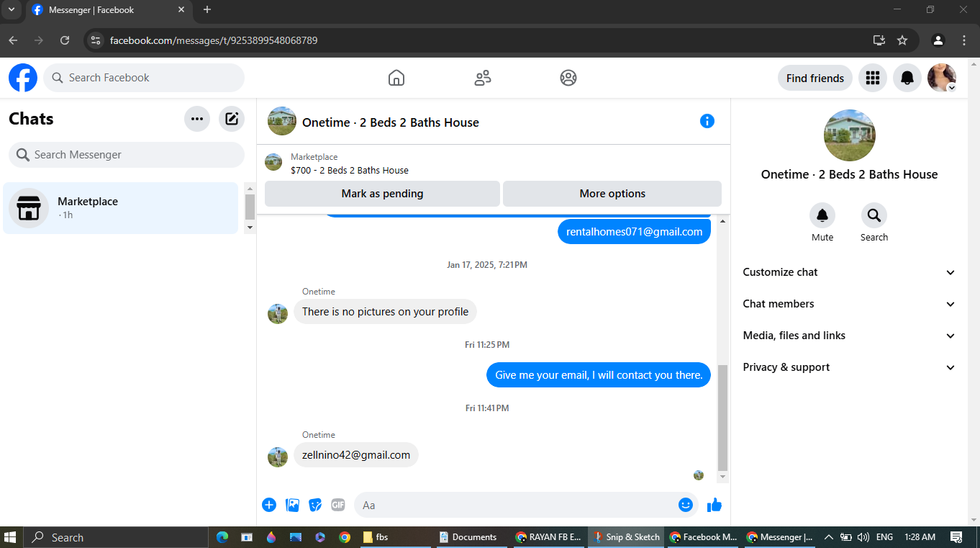Open Snip & Sketch from taskbar

click(x=625, y=537)
